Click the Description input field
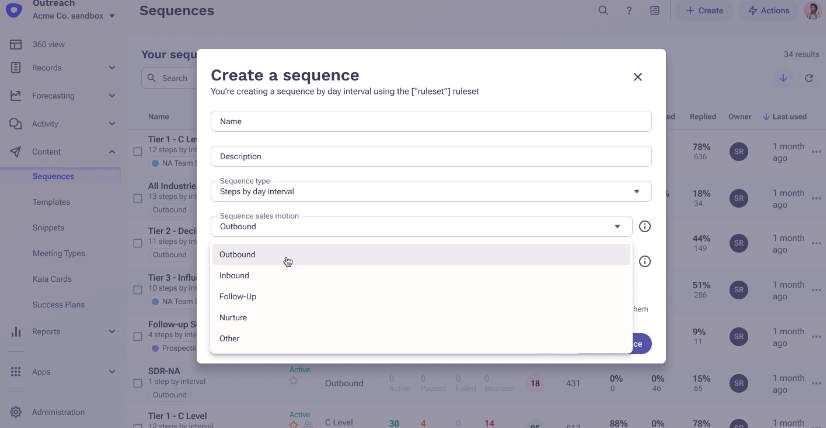 coord(431,157)
